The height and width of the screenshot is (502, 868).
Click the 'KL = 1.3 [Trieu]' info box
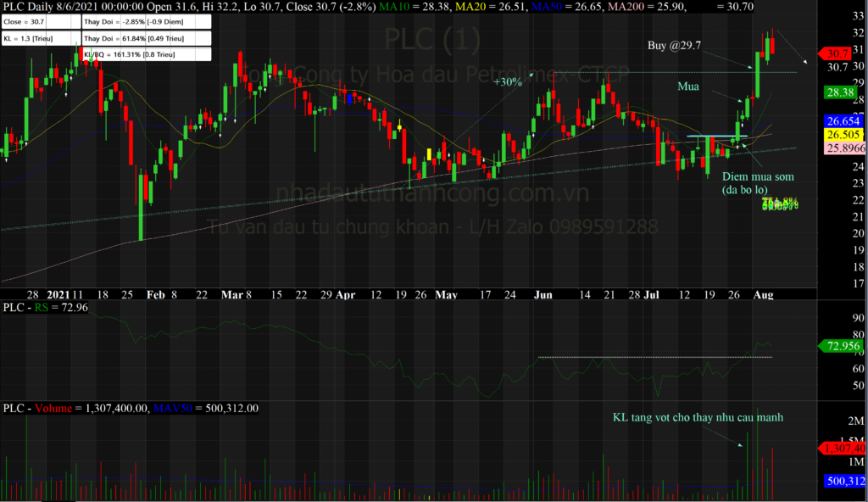(x=35, y=38)
